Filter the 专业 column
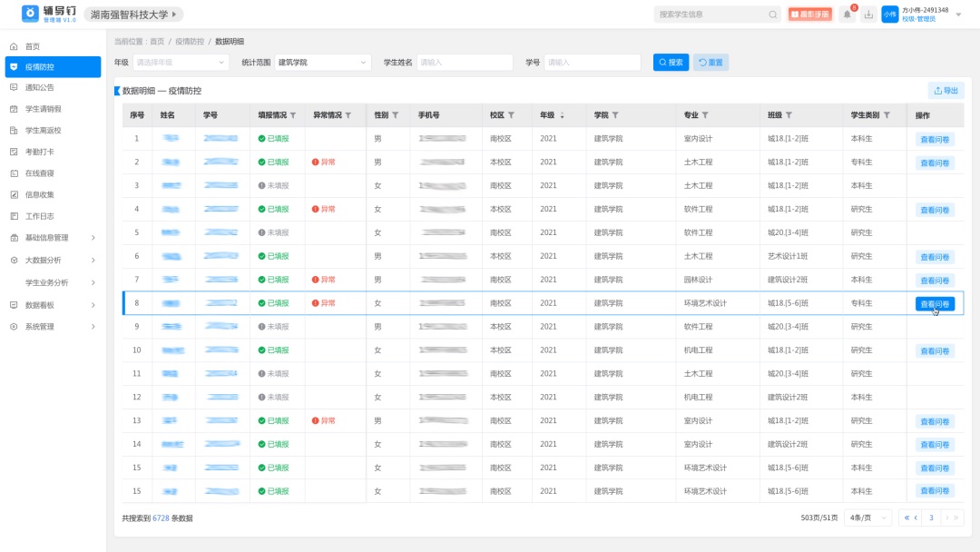This screenshot has height=552, width=980. 705,115
